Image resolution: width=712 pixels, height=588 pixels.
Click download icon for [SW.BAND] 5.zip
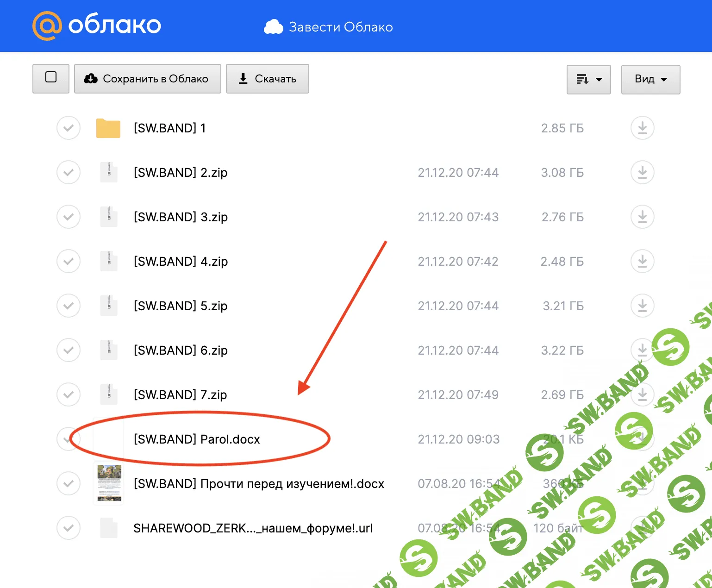click(x=642, y=306)
